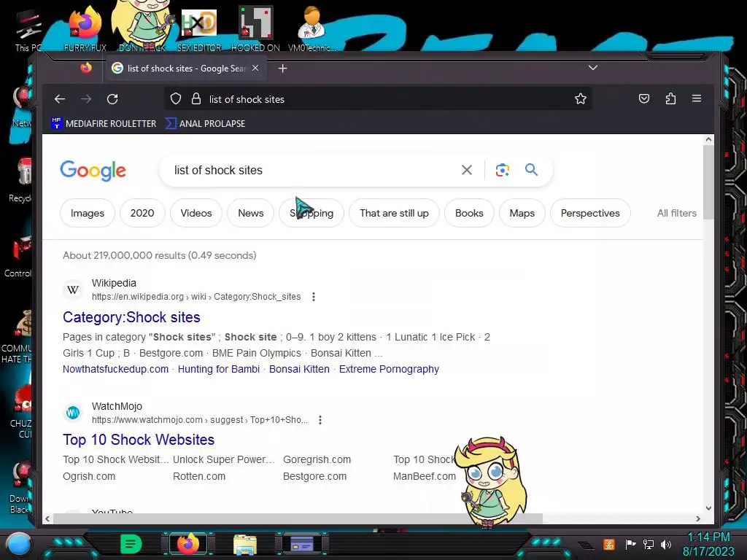Open green document app on taskbar

(131, 544)
